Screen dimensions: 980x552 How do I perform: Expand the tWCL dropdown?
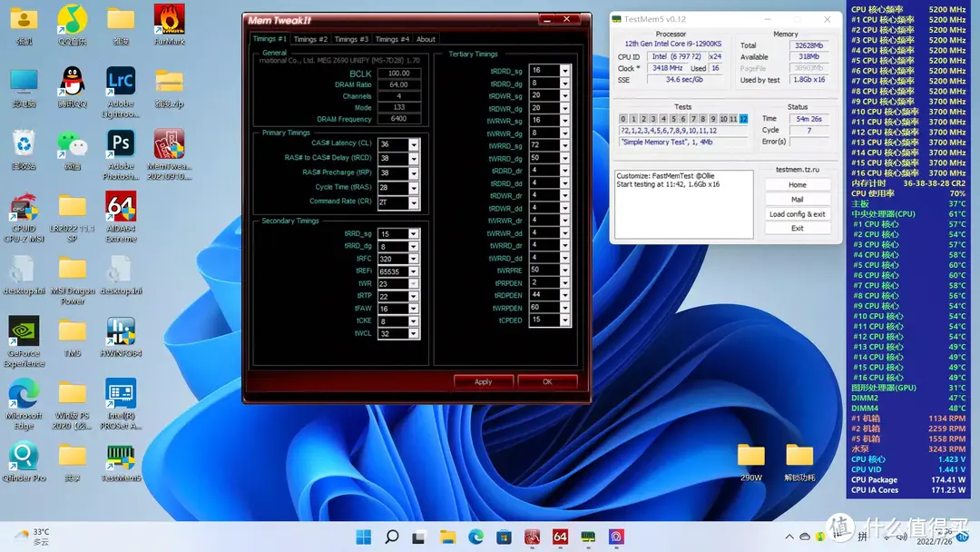[x=413, y=334]
